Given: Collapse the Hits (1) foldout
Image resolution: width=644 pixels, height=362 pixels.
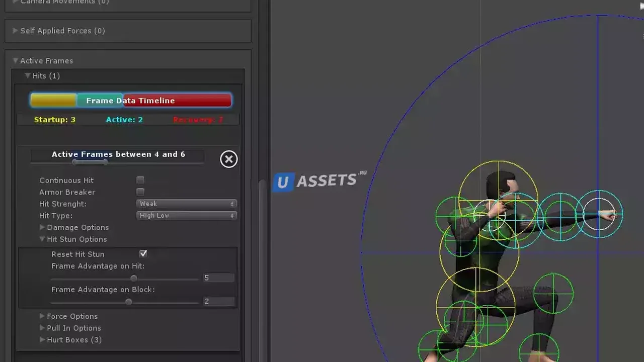Looking at the screenshot, I should pyautogui.click(x=42, y=76).
